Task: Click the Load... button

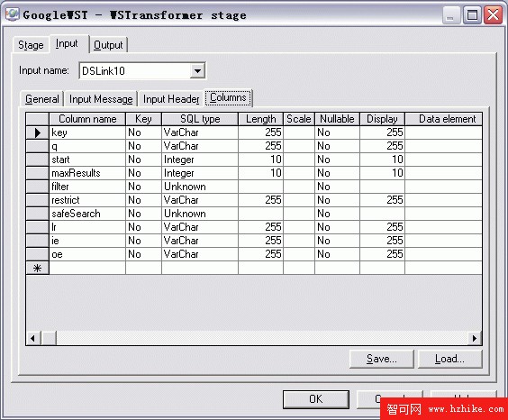Action: (x=449, y=359)
